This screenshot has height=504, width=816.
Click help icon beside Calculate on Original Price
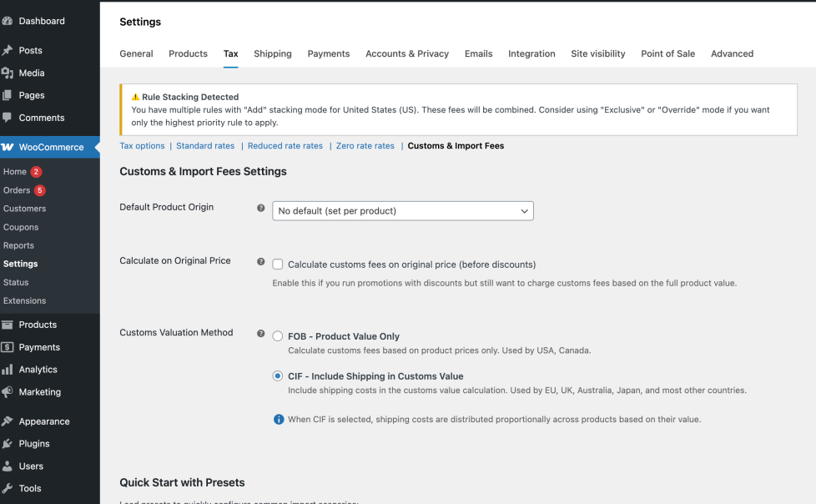pos(261,261)
